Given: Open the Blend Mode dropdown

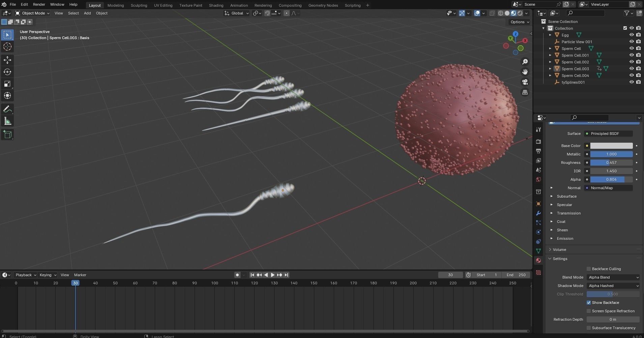Looking at the screenshot, I should point(613,277).
